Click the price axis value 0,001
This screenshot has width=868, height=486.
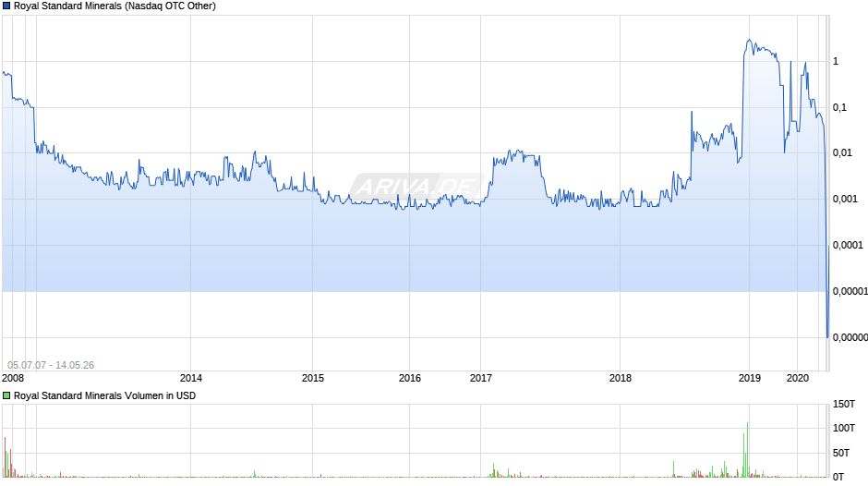coord(845,199)
